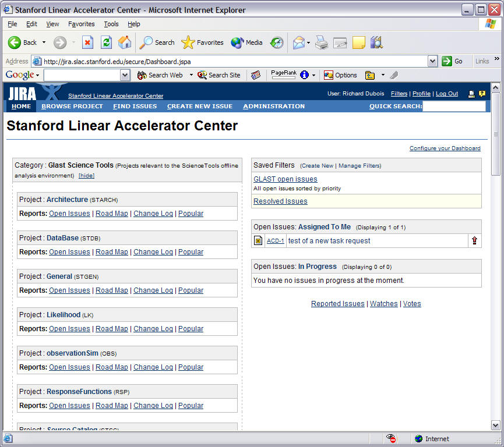Expand the page info dropdown arrow
This screenshot has width=504, height=447.
coord(313,76)
